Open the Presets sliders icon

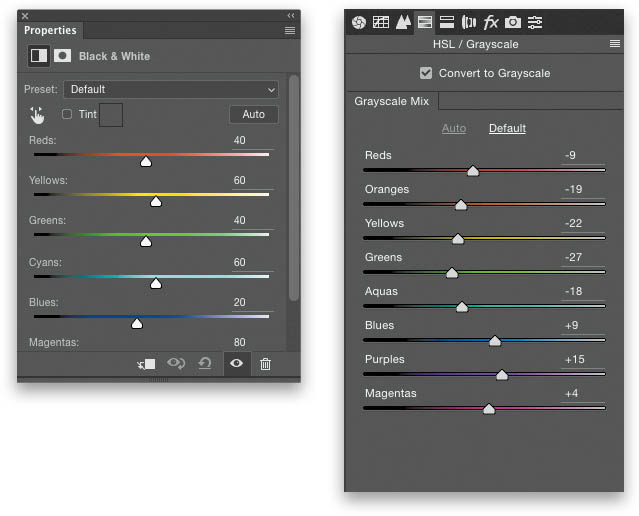[x=535, y=22]
